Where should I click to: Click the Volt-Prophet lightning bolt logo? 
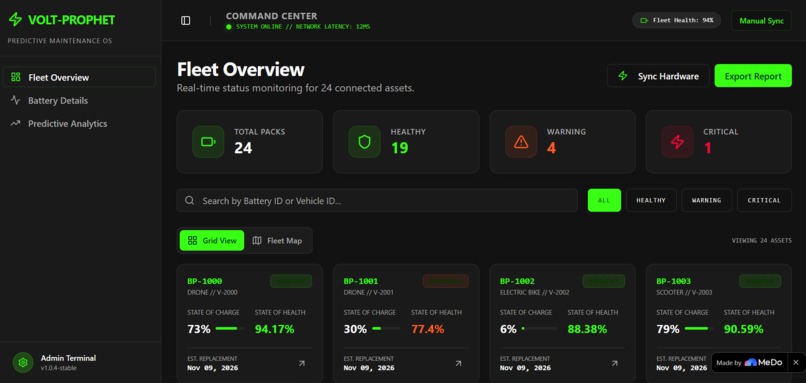click(15, 20)
